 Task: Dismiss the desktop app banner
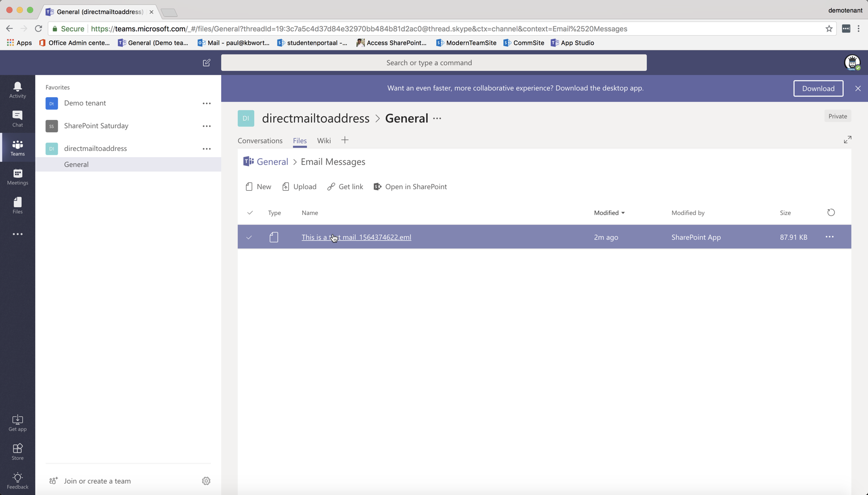tap(858, 88)
